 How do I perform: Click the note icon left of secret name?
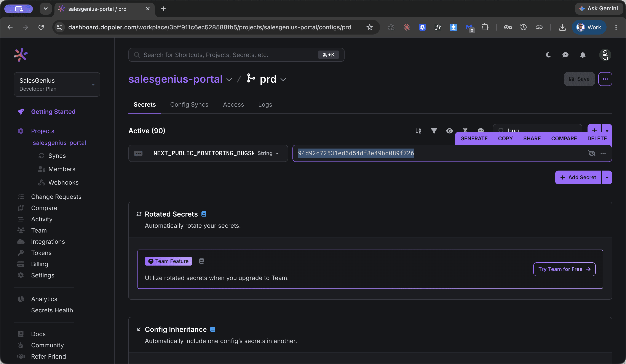pos(138,153)
